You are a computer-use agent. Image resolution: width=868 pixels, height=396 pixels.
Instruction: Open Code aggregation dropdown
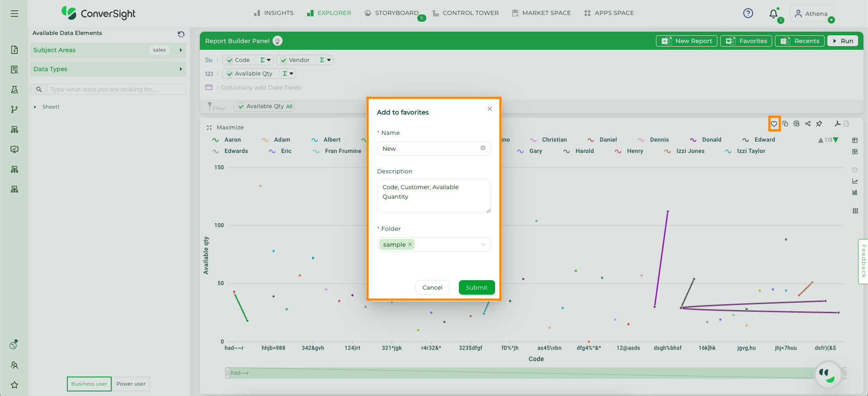[x=265, y=60]
